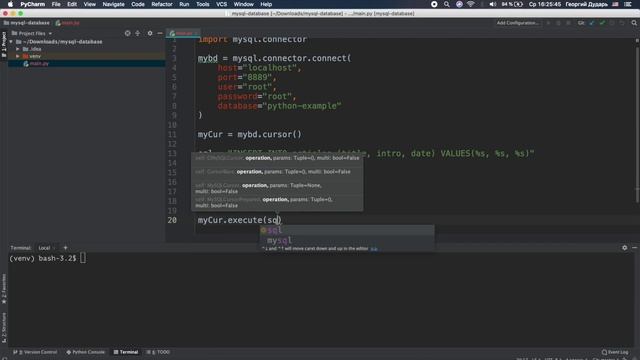Toggle the Structure side tab

coord(4,327)
